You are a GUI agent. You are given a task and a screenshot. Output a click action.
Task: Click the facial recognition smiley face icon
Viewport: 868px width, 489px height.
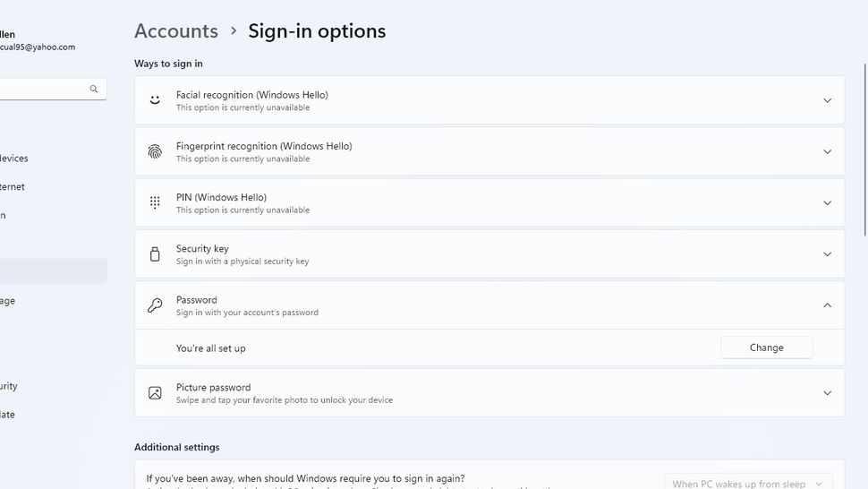tap(155, 100)
